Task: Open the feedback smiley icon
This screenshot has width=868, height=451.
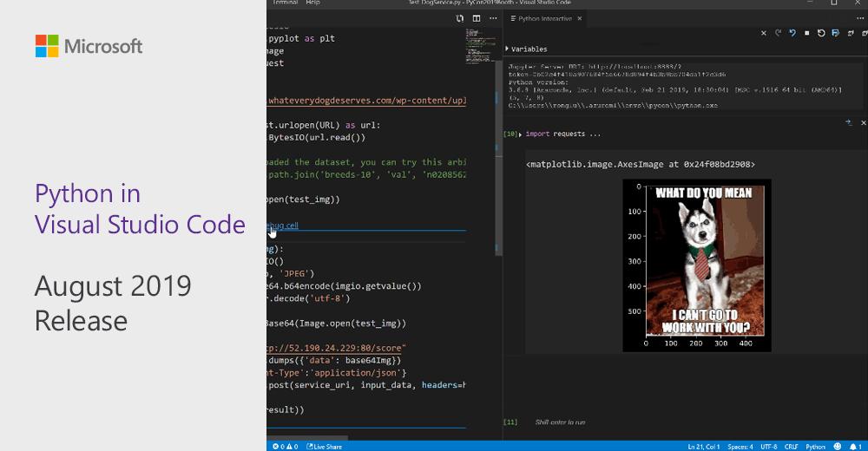Action: point(838,446)
